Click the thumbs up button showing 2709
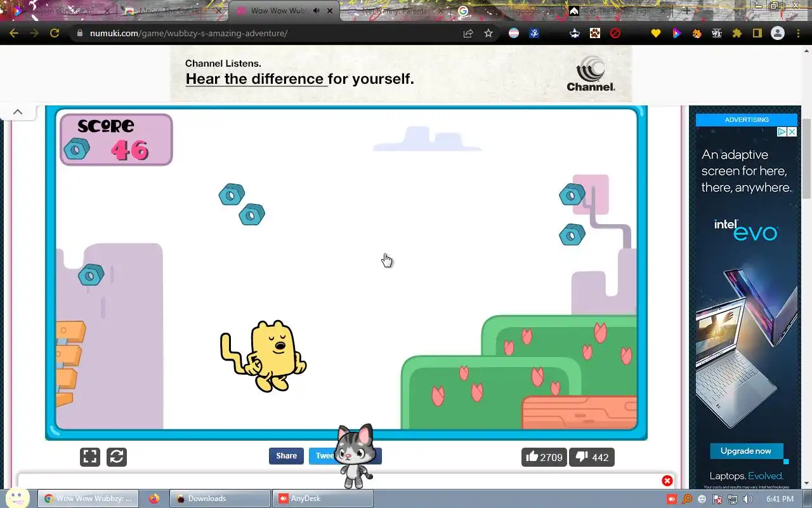The image size is (812, 508). [x=544, y=457]
